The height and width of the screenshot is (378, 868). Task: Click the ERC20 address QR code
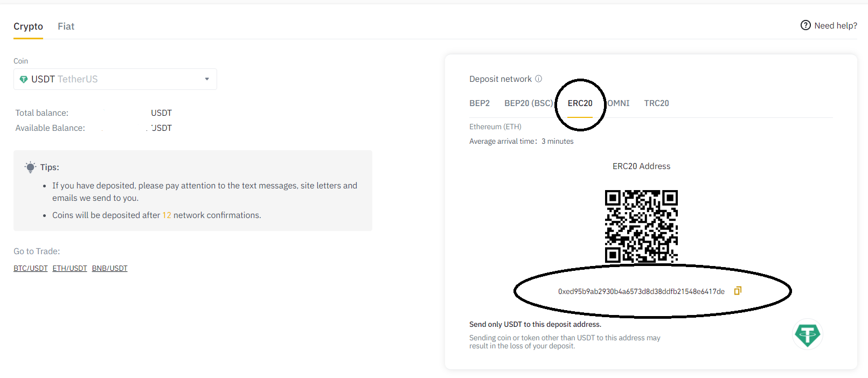coord(641,226)
